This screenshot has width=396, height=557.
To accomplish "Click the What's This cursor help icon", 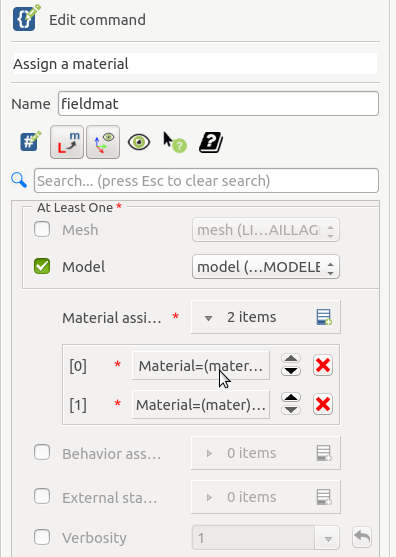I will tap(174, 142).
